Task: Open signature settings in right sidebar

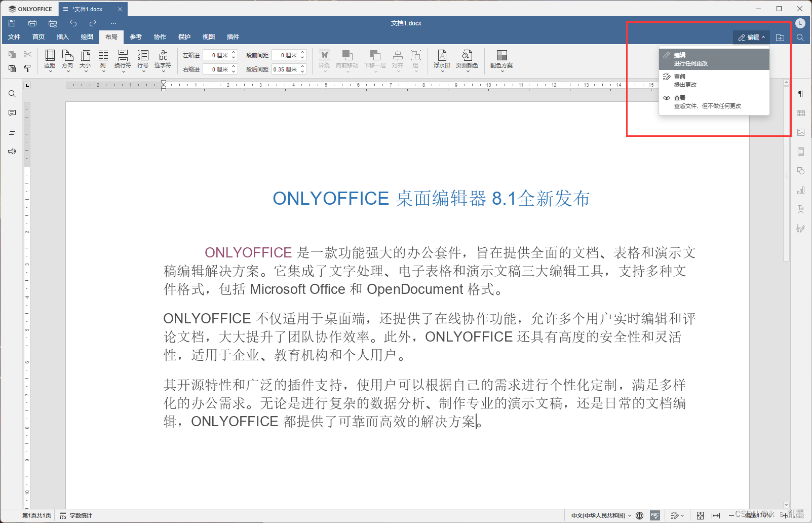Action: click(x=801, y=229)
